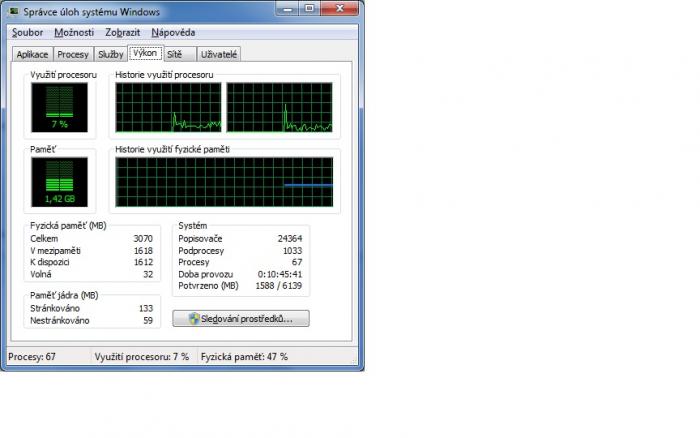Screen dimensions: 700x438
Task: Click the second CPU history graph
Action: (282, 107)
